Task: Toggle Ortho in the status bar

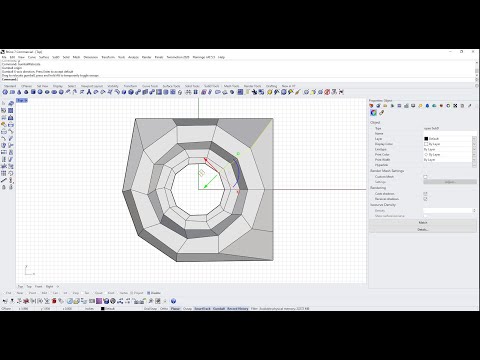Action: coord(164,308)
